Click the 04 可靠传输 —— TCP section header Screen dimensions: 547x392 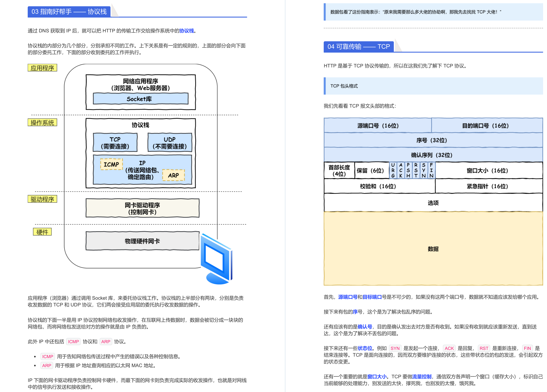(x=359, y=47)
